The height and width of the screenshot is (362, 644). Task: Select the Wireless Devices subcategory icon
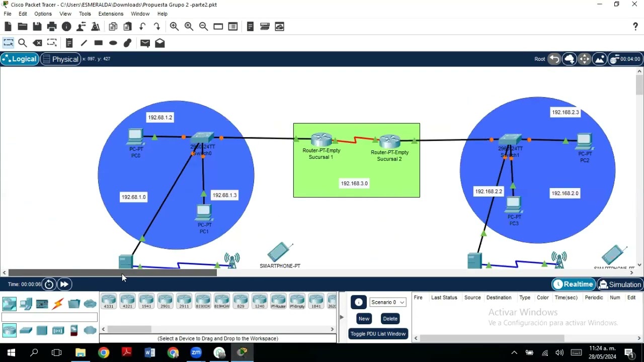pyautogui.click(x=58, y=330)
